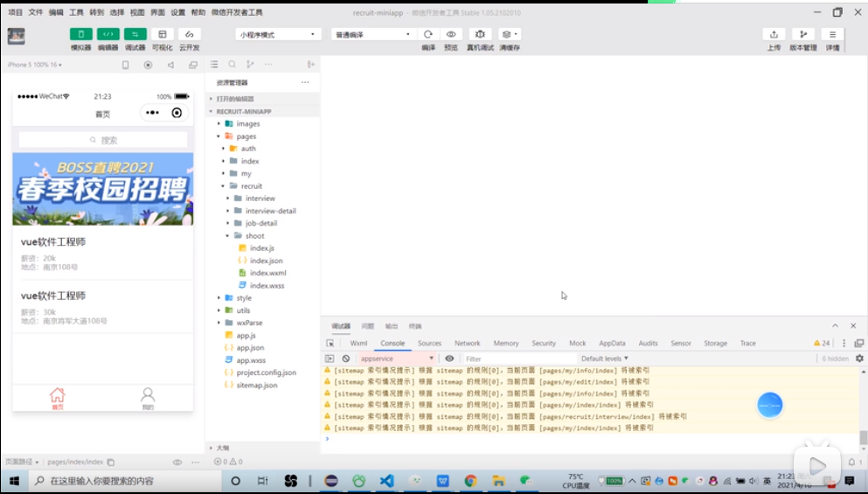The image size is (868, 494).
Task: Click the Clear Cache (清缓存) icon
Action: 510,34
